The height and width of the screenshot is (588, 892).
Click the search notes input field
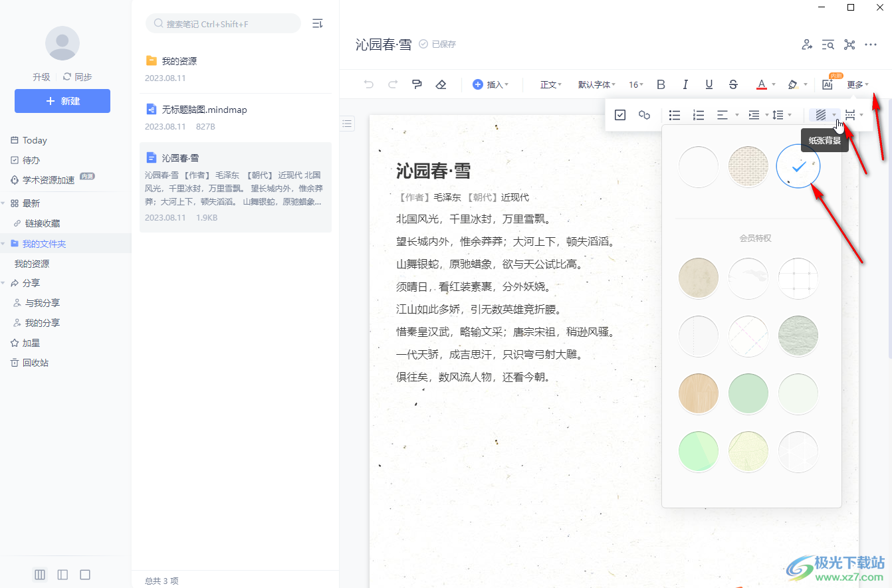223,24
